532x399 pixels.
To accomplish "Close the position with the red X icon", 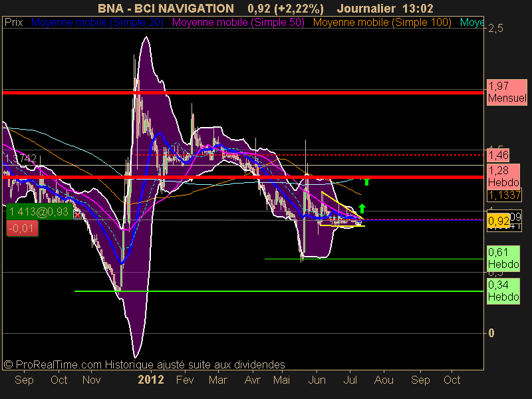I will coord(78,215).
